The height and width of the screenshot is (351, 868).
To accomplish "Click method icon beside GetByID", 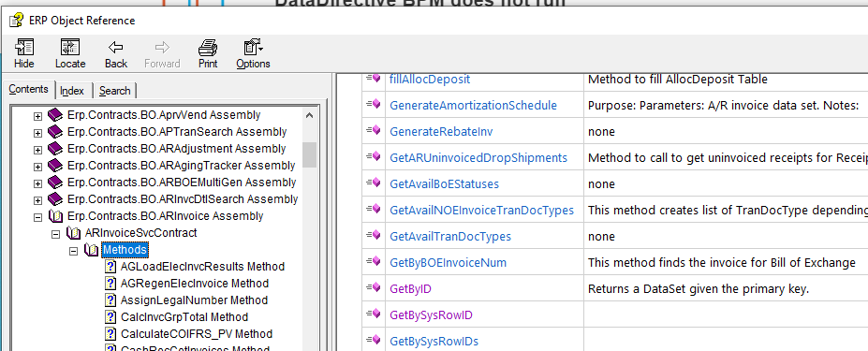I will [x=373, y=288].
